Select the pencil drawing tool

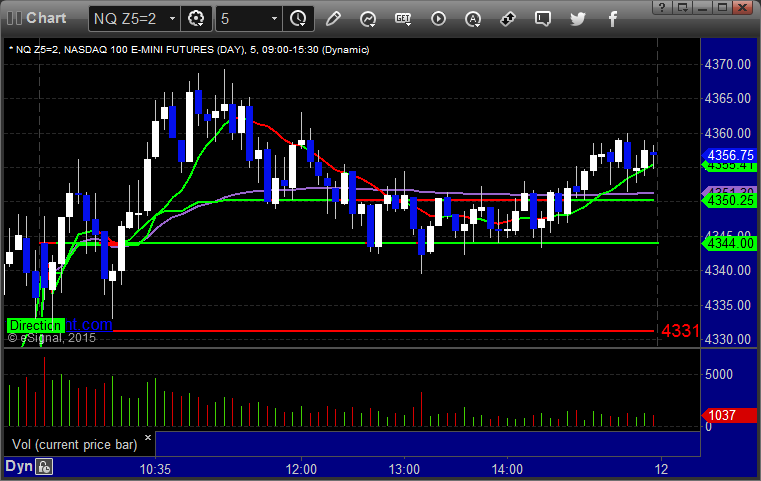coord(333,18)
